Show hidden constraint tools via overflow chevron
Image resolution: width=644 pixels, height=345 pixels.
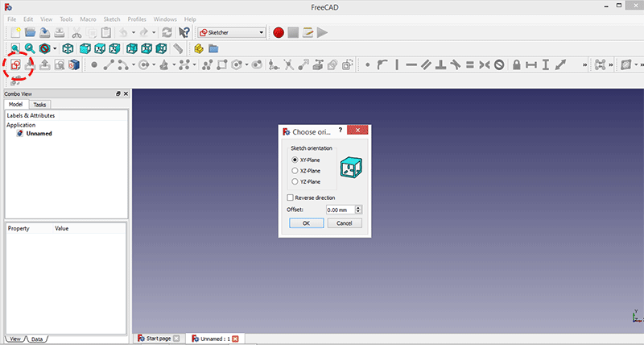584,65
